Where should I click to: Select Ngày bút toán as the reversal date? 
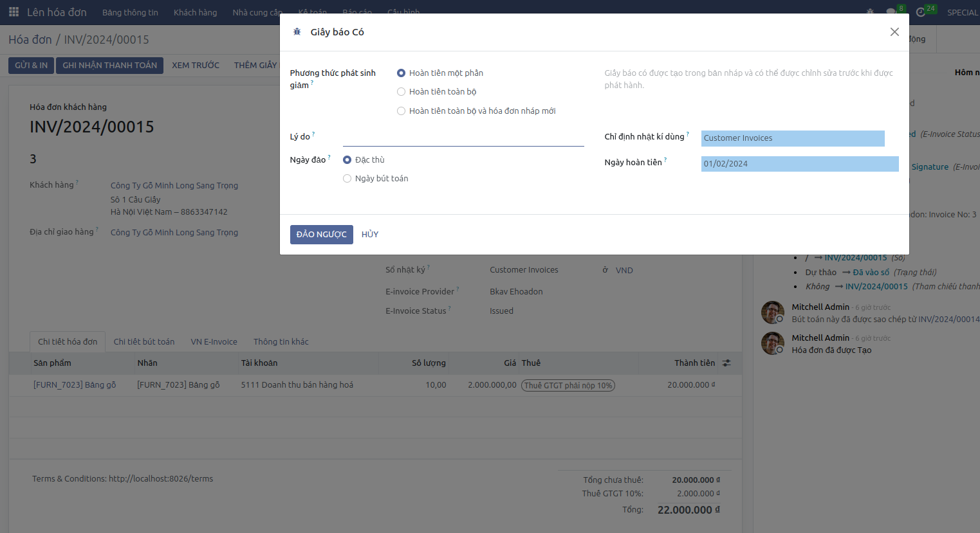click(x=347, y=179)
